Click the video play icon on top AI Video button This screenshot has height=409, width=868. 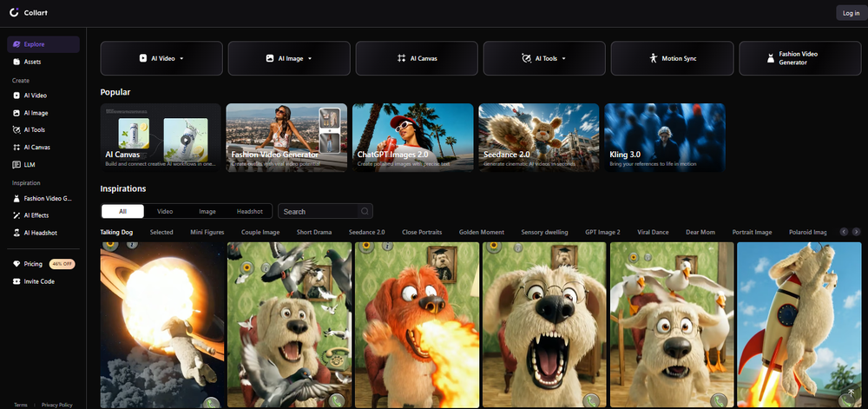[143, 58]
